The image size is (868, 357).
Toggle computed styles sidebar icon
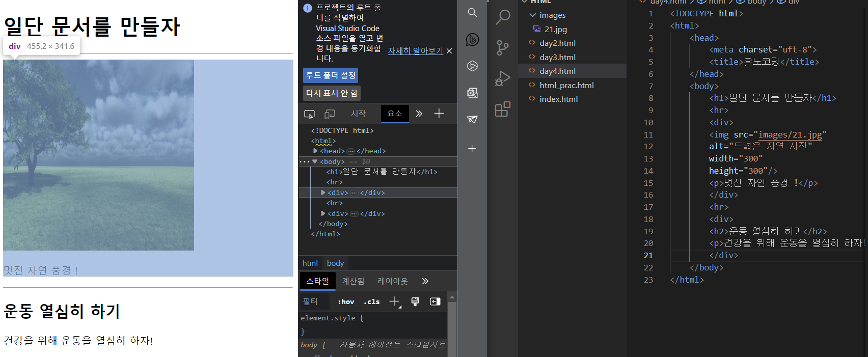(435, 301)
